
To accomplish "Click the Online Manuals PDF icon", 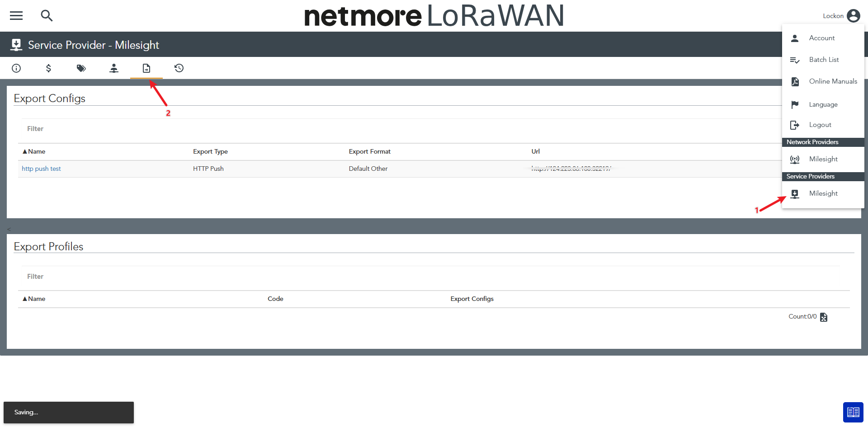I will pos(795,82).
